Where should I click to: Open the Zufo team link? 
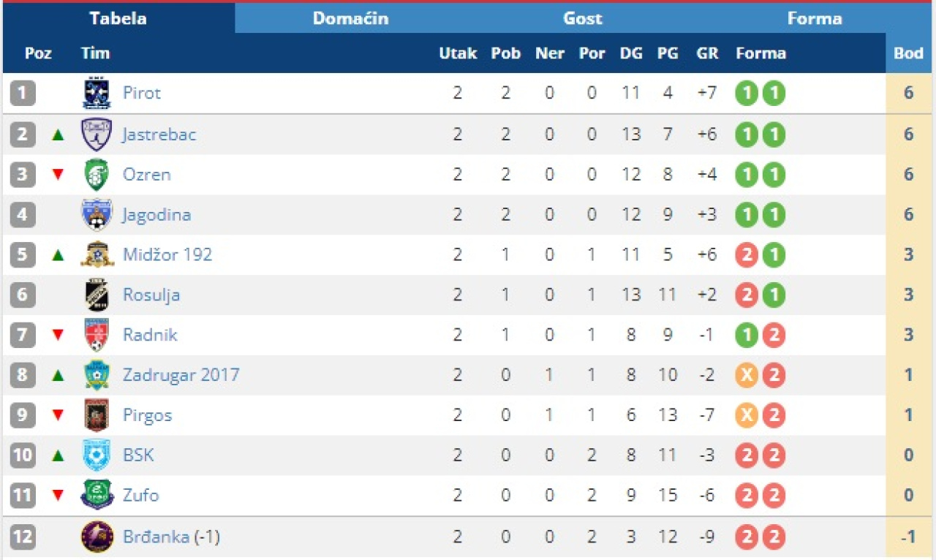[140, 496]
